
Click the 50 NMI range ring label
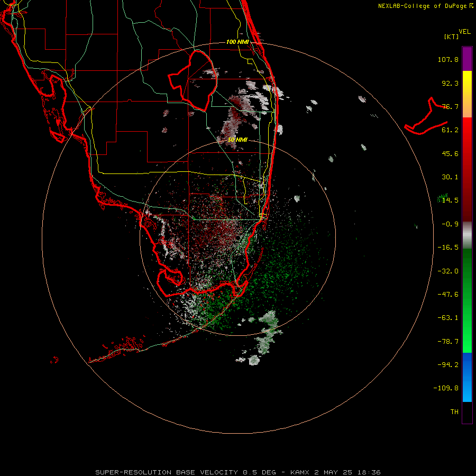(x=237, y=140)
